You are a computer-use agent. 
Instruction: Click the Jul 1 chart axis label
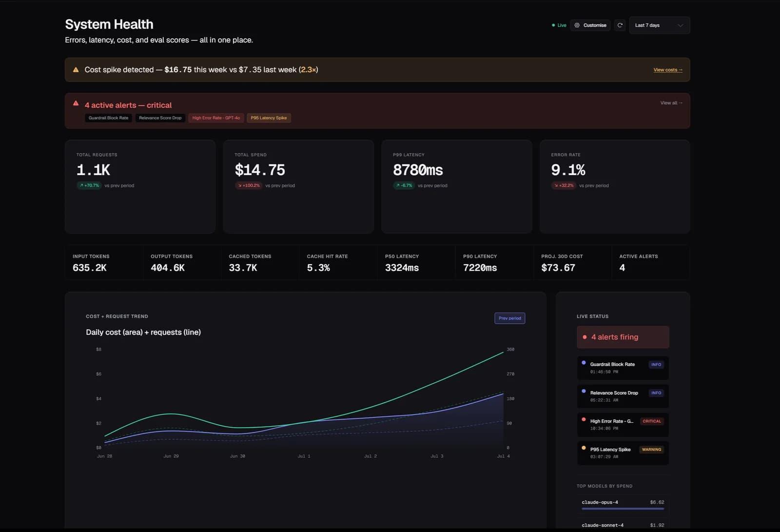tap(304, 456)
